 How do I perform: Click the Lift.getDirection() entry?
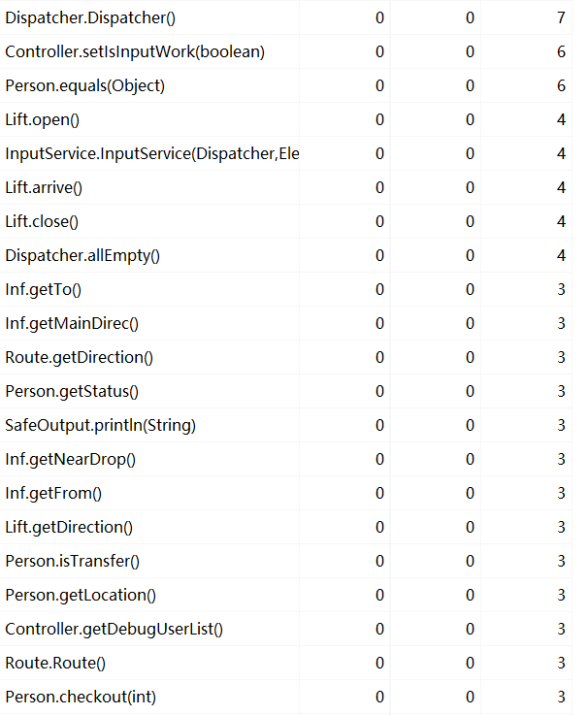(x=69, y=527)
